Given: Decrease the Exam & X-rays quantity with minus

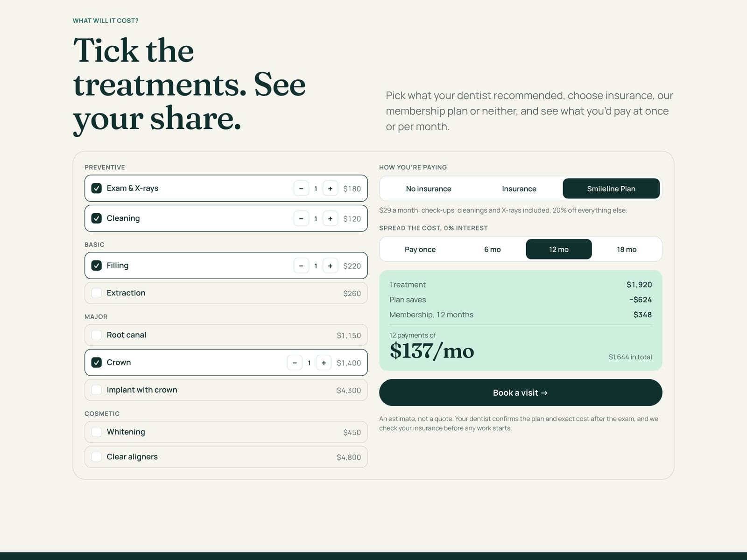Looking at the screenshot, I should point(301,189).
